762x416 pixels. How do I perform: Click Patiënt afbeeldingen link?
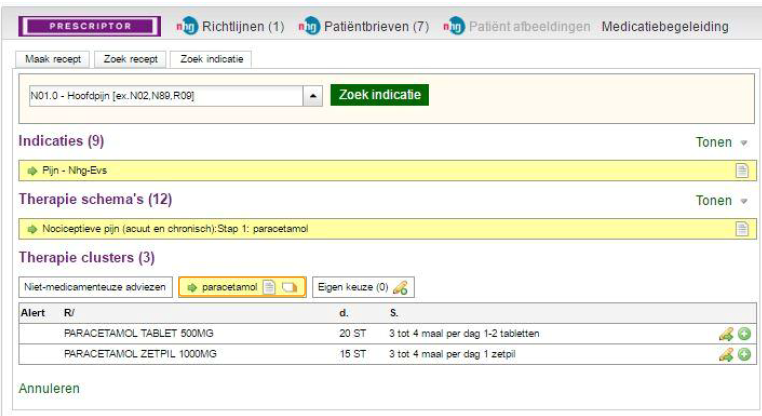click(x=529, y=26)
